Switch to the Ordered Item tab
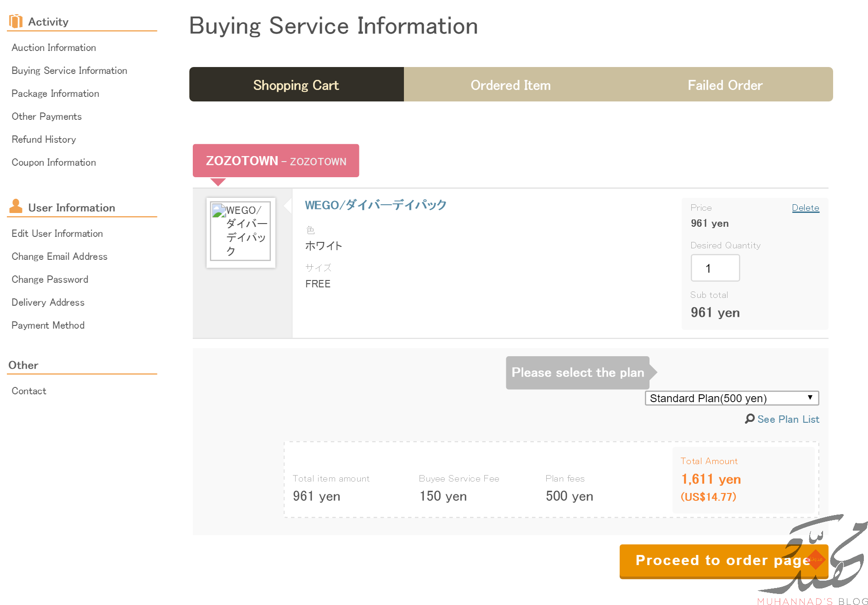The image size is (868, 605). pyautogui.click(x=510, y=85)
